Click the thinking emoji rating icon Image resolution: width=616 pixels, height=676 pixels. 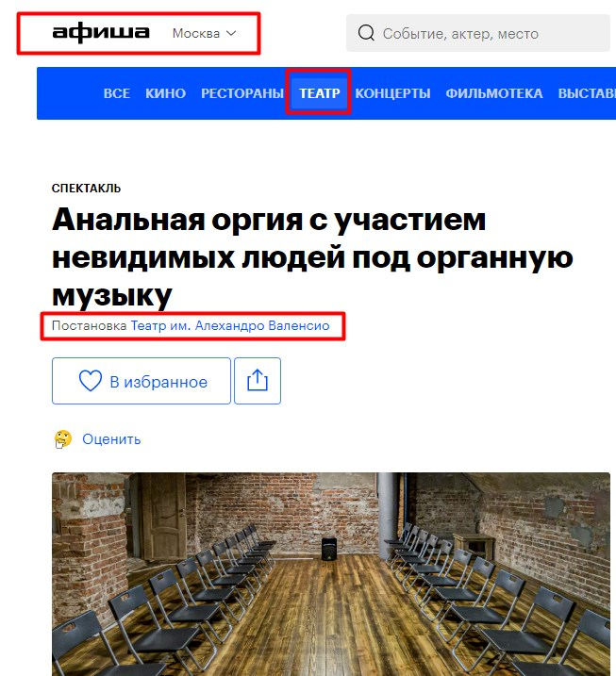[x=63, y=439]
